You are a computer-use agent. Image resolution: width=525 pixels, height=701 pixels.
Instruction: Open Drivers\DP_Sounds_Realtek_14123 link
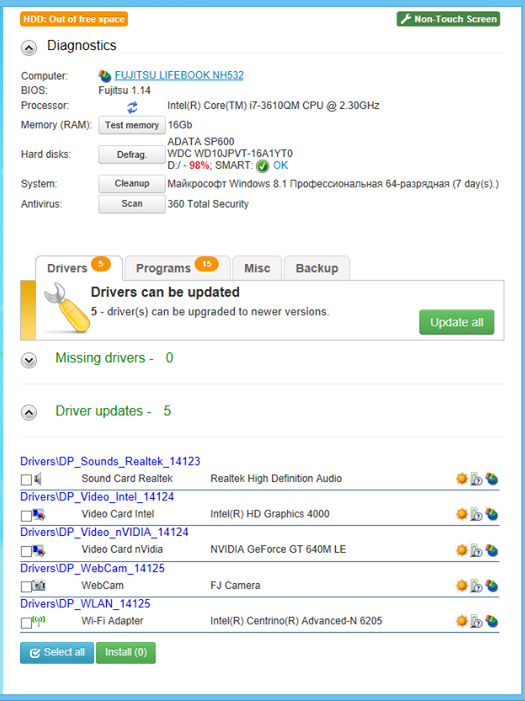tap(110, 461)
